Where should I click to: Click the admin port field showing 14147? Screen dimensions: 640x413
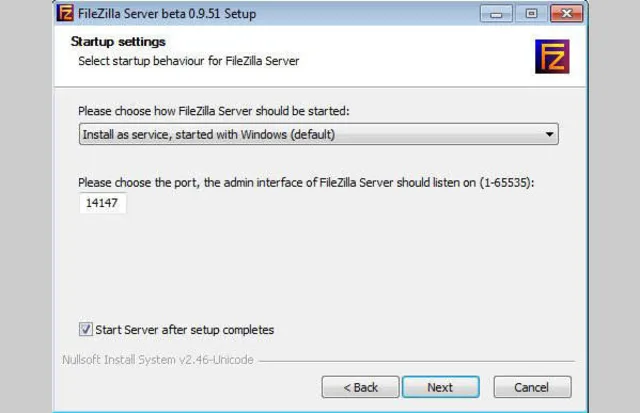(x=103, y=203)
